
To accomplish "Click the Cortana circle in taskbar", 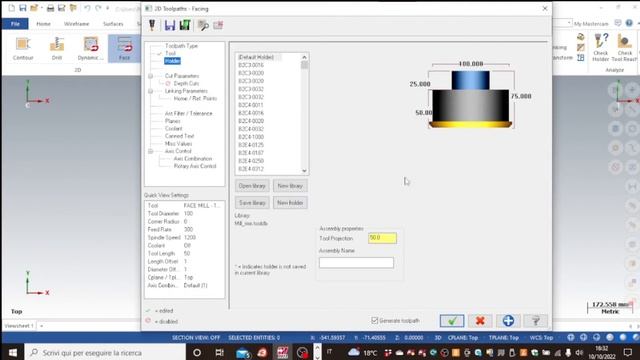I will (x=197, y=353).
